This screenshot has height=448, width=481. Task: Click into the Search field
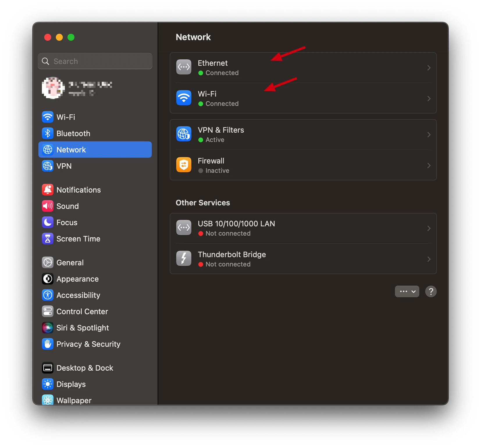tap(99, 61)
